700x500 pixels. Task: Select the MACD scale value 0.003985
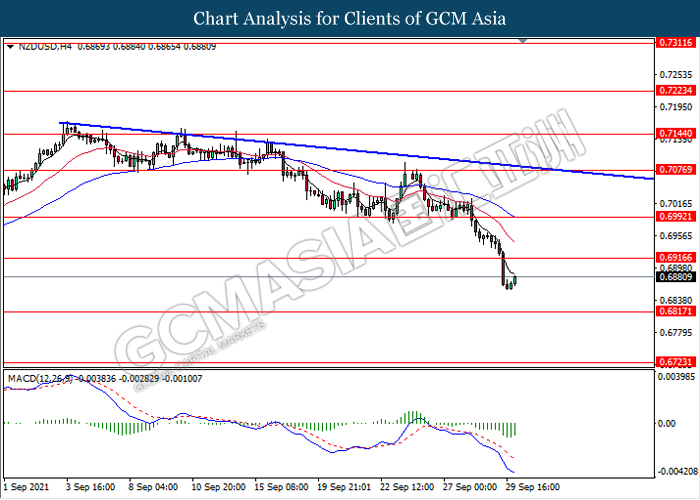(x=677, y=377)
